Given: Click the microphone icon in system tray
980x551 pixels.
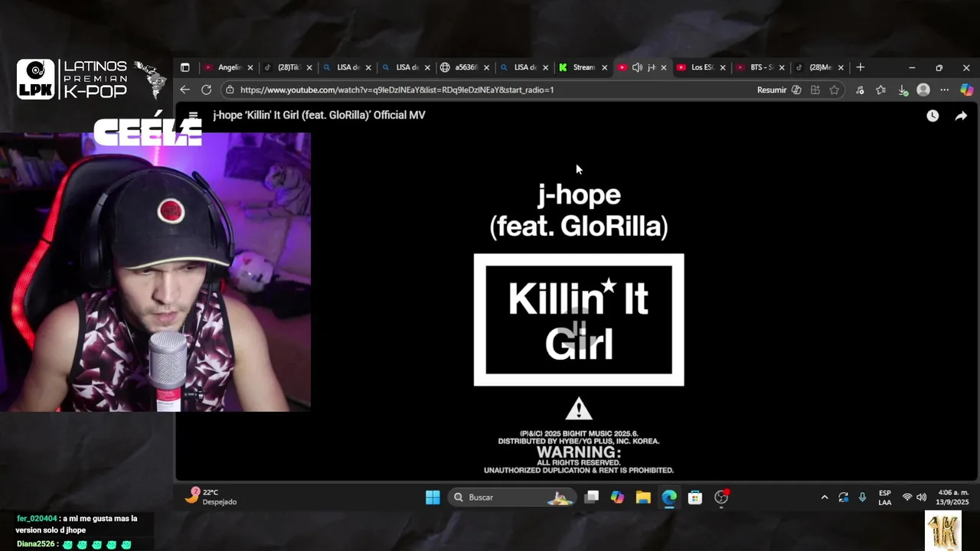Looking at the screenshot, I should click(x=863, y=497).
